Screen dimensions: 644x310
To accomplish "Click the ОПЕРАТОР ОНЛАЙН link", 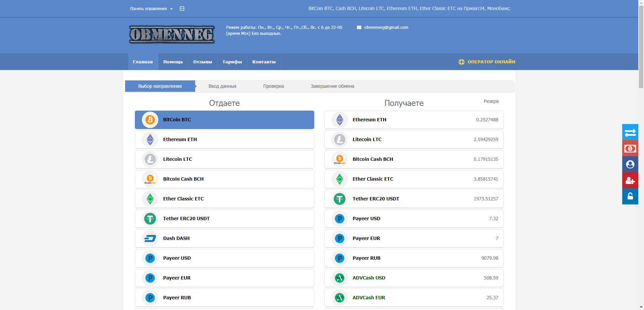I will (x=491, y=62).
